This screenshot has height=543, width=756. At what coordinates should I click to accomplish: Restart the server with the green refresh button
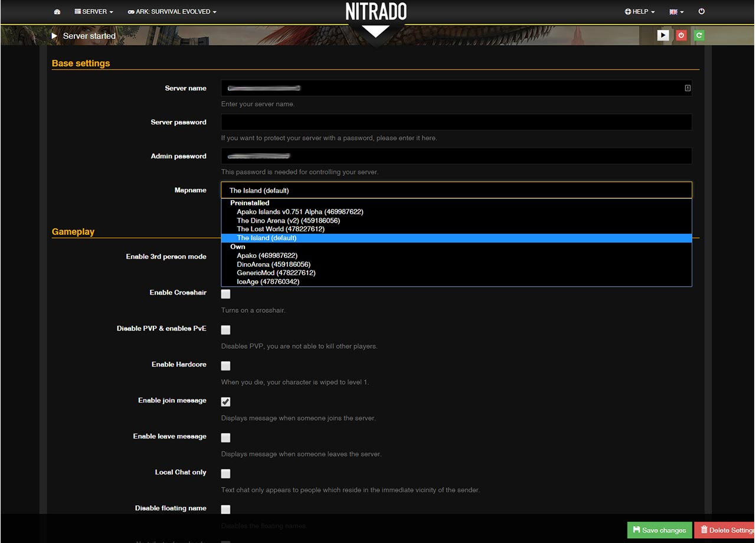click(699, 35)
